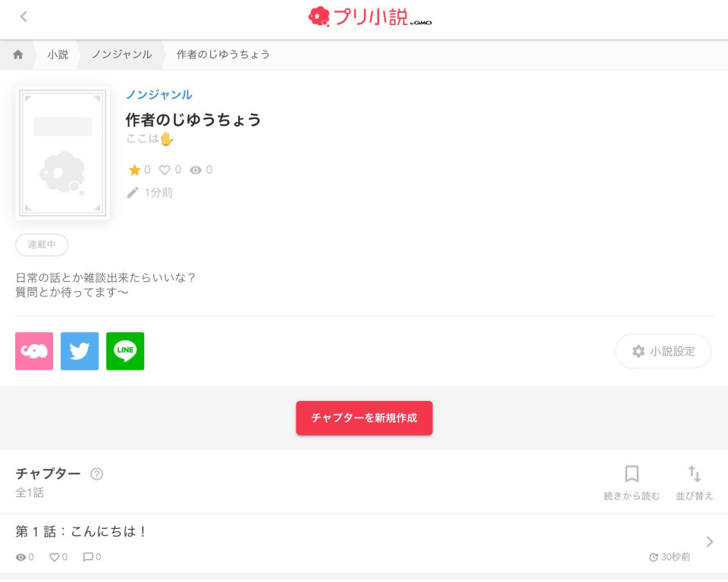The height and width of the screenshot is (582, 728).
Task: Toggle the heart like icon under title
Action: 165,170
